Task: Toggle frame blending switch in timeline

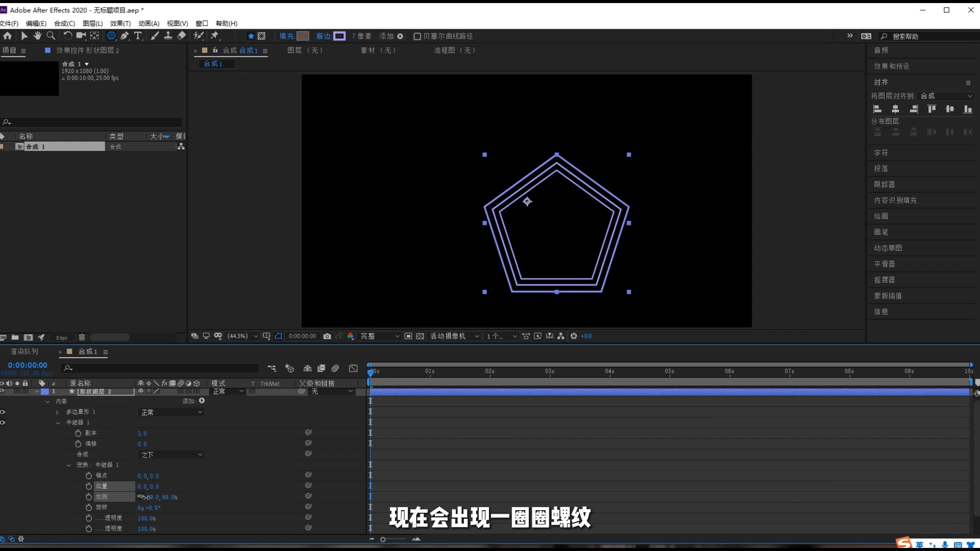Action: (x=322, y=368)
